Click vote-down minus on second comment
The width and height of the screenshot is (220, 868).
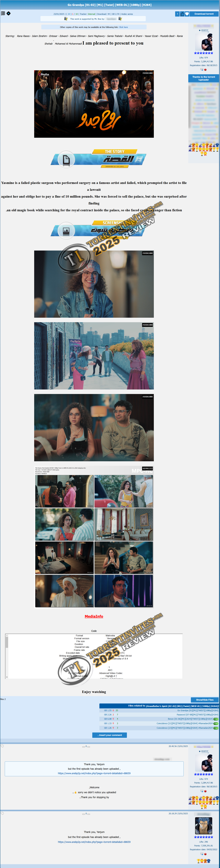pyautogui.click(x=84, y=814)
